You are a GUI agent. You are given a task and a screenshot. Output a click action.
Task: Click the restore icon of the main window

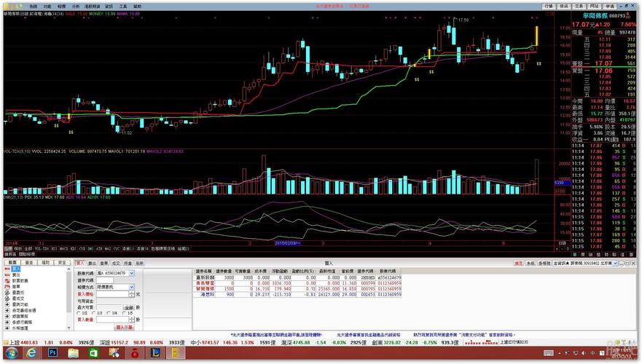coord(627,6)
